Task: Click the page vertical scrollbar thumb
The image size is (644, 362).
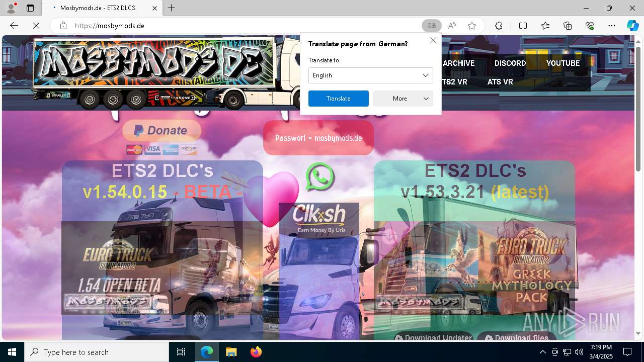Action: click(638, 108)
